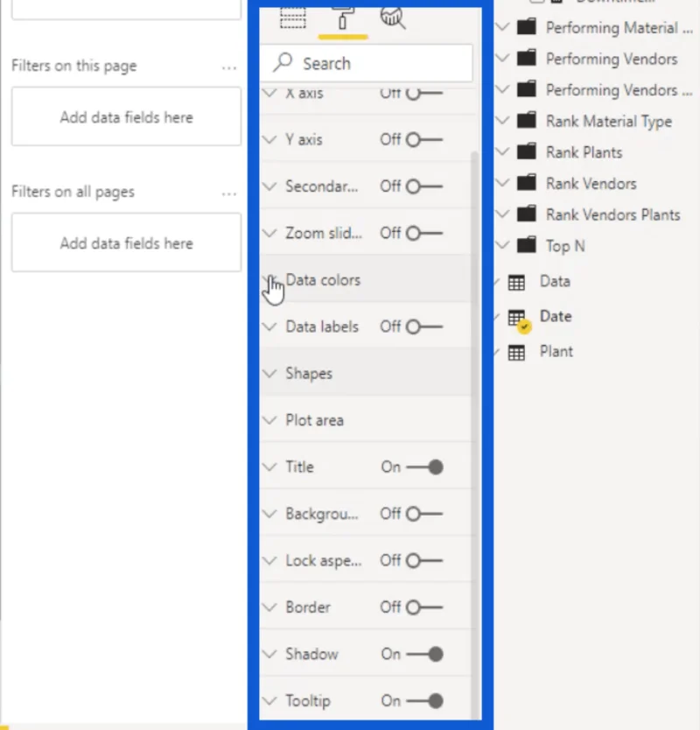The height and width of the screenshot is (730, 700).
Task: Open the Format paint roller tab
Action: coord(342,18)
